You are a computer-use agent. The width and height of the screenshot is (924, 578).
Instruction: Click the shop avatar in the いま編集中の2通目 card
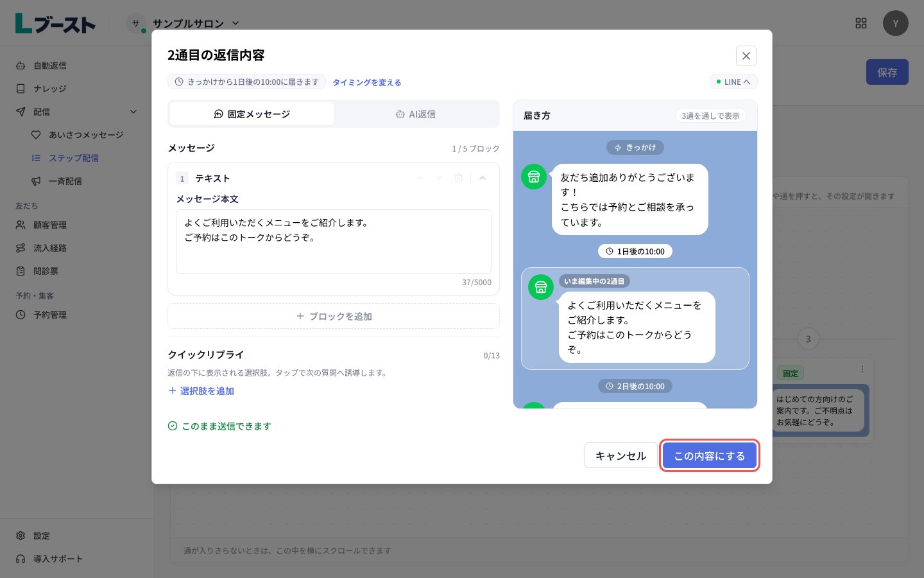(x=541, y=287)
